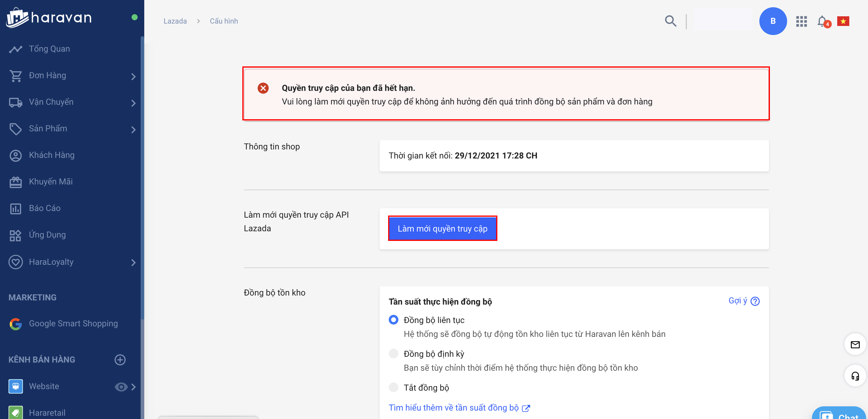Click the red error alert icon
The image size is (868, 419).
263,88
